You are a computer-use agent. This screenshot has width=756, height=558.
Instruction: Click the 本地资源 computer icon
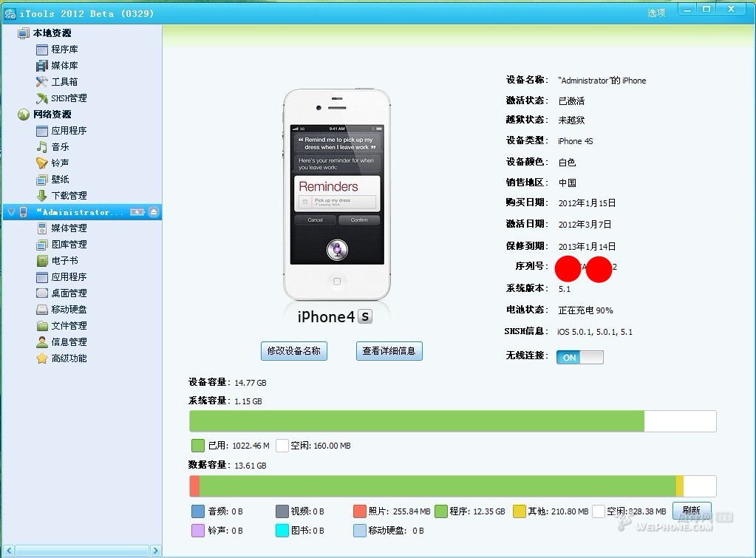(23, 33)
